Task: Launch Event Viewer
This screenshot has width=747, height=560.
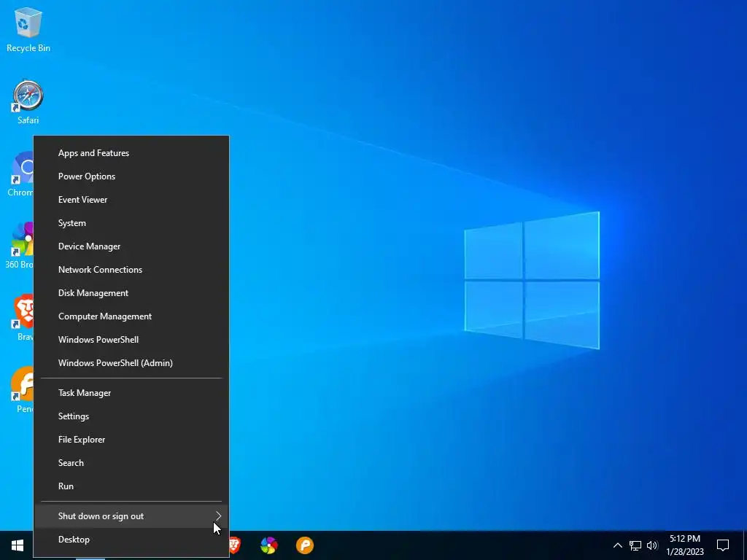Action: pyautogui.click(x=131, y=200)
